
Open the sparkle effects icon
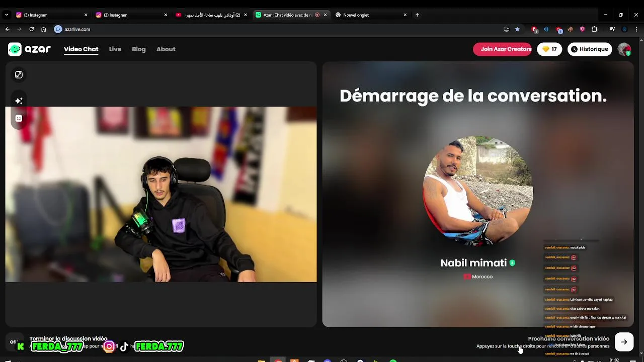click(x=19, y=101)
